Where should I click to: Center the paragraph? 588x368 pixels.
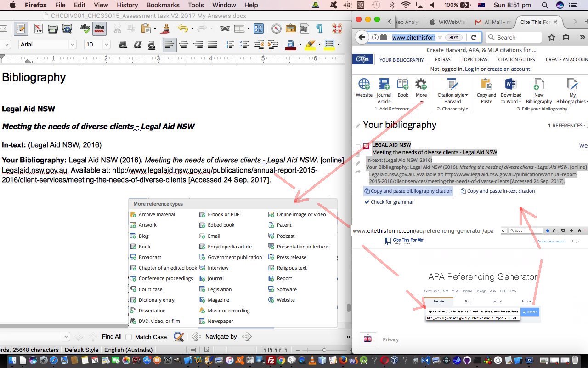(184, 45)
